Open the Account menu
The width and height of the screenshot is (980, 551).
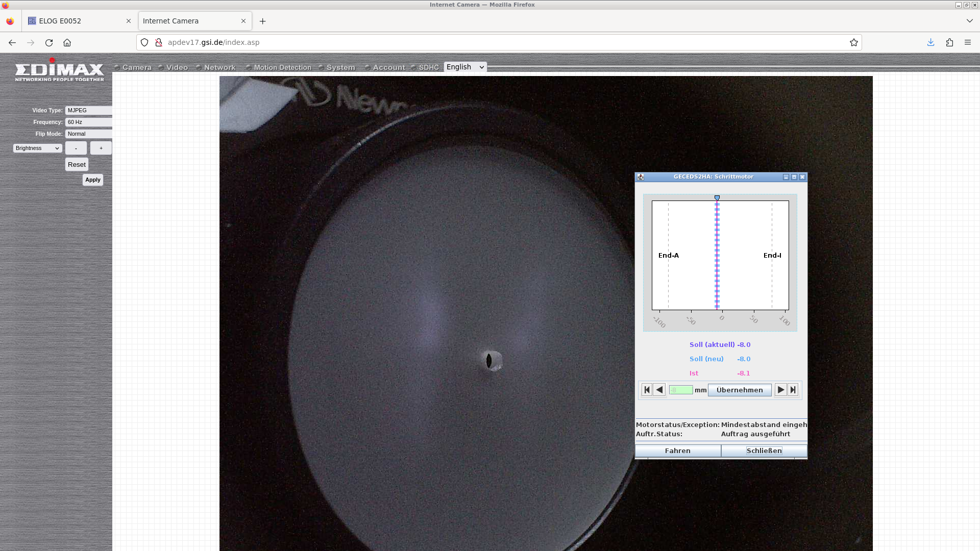click(389, 67)
